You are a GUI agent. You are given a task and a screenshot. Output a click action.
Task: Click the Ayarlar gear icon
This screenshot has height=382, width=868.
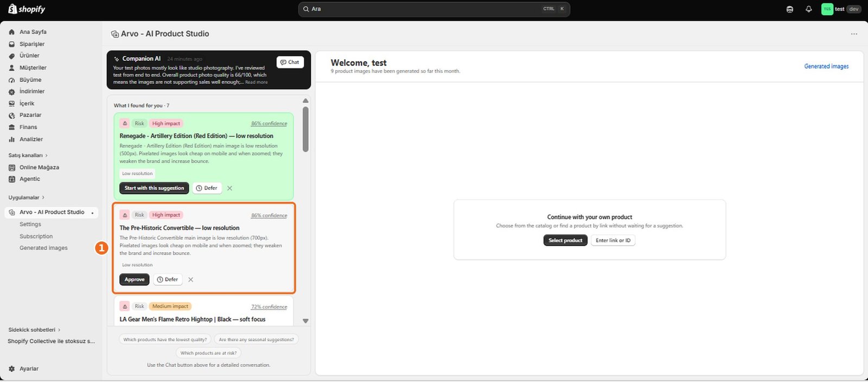[x=12, y=369]
